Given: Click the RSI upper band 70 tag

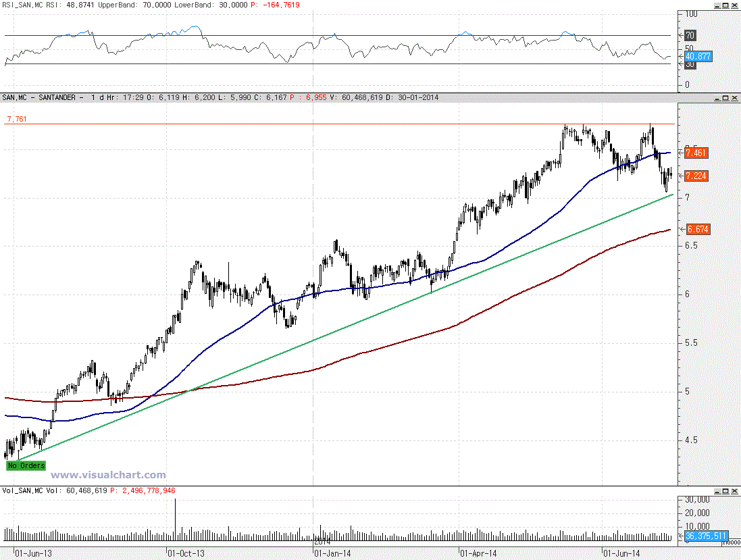Looking at the screenshot, I should (x=690, y=35).
